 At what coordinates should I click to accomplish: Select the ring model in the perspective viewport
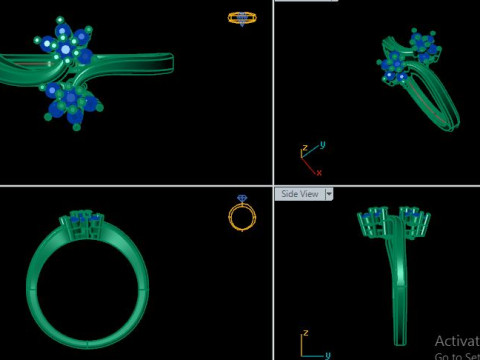tap(420, 80)
